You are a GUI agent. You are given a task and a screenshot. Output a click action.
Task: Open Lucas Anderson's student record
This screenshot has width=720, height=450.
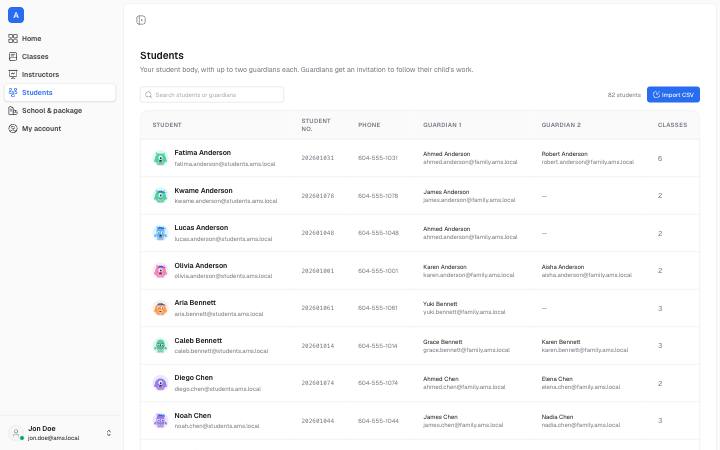tap(201, 228)
